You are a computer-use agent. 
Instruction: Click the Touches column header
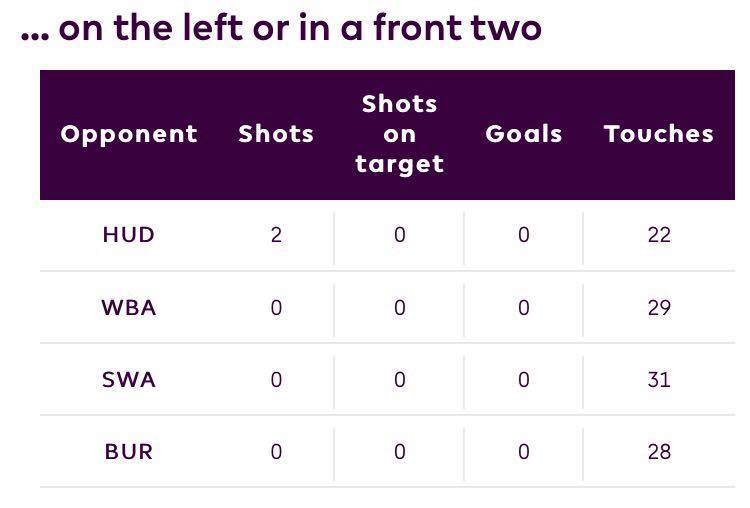point(659,134)
